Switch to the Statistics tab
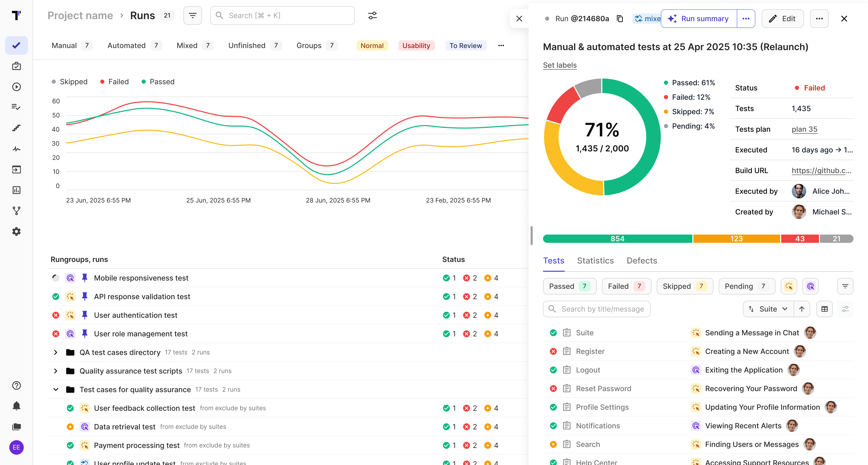 pyautogui.click(x=595, y=260)
